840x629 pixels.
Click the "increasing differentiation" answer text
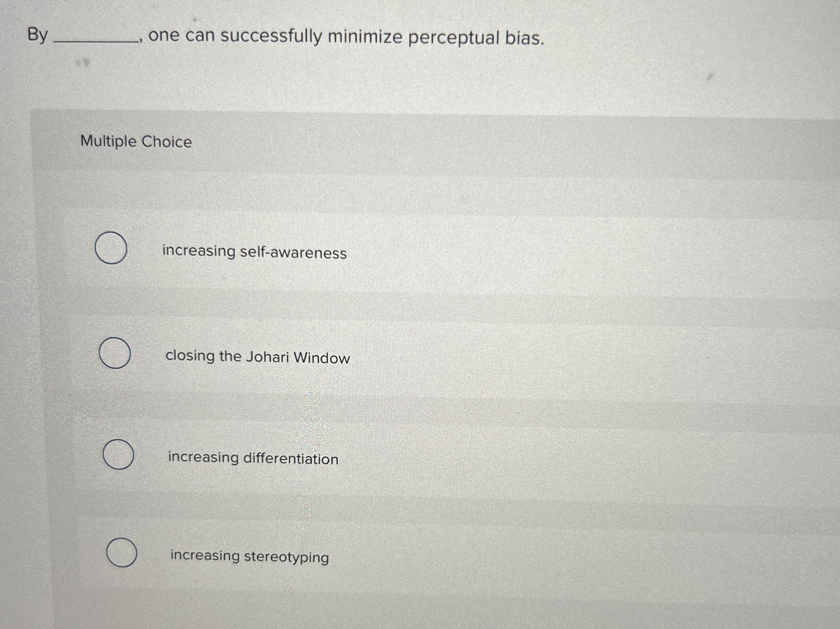pyautogui.click(x=253, y=458)
